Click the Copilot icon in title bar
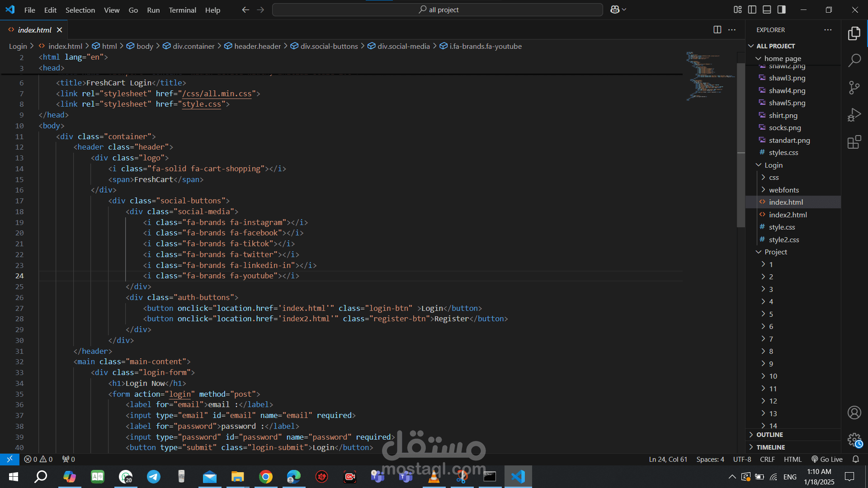This screenshot has height=488, width=868. point(615,9)
